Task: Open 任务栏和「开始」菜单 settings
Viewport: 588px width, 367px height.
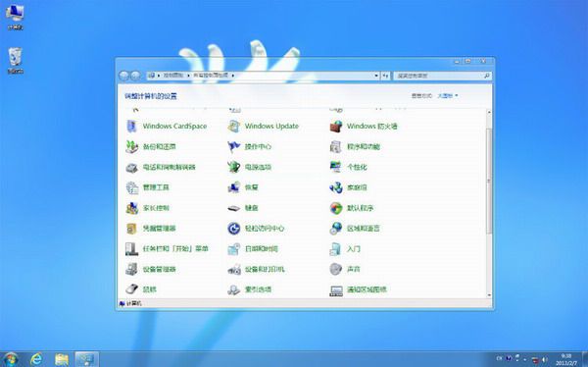Action: click(x=167, y=248)
